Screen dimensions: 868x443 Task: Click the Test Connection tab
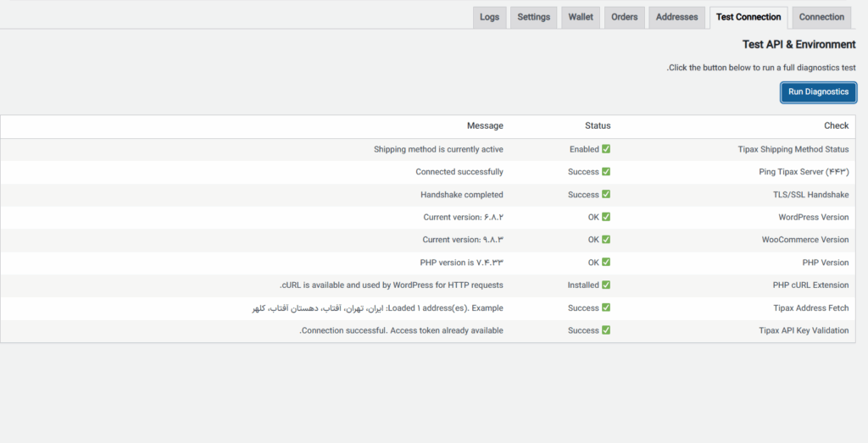pyautogui.click(x=748, y=17)
